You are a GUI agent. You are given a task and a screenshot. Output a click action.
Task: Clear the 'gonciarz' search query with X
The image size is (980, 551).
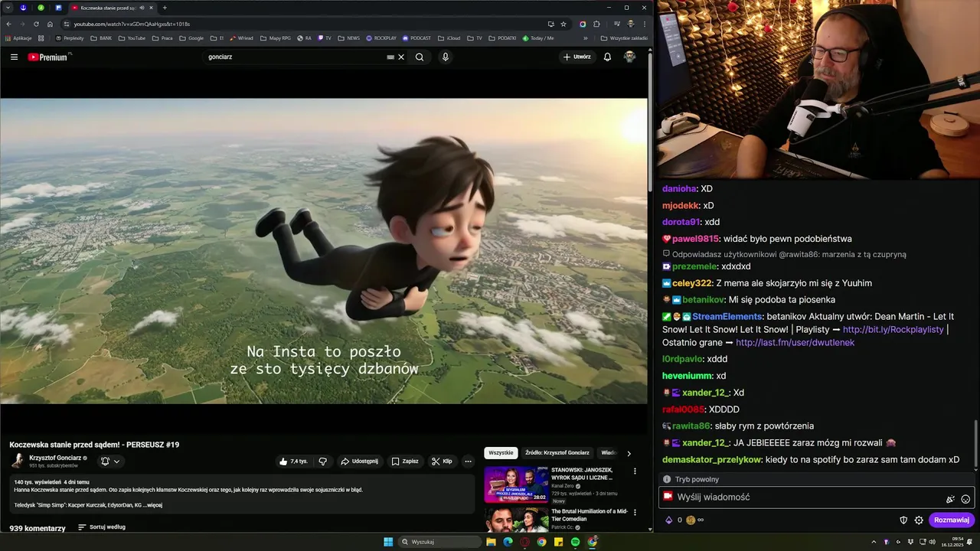pyautogui.click(x=401, y=57)
